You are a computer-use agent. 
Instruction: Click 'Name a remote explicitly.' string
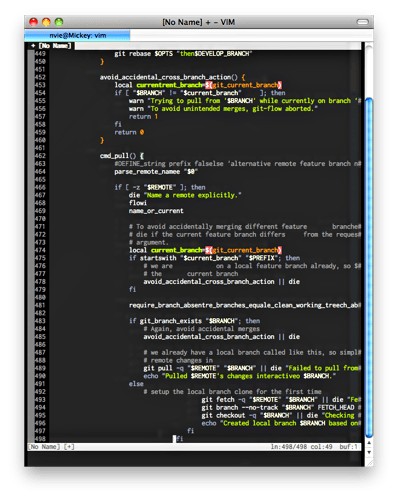[193, 195]
